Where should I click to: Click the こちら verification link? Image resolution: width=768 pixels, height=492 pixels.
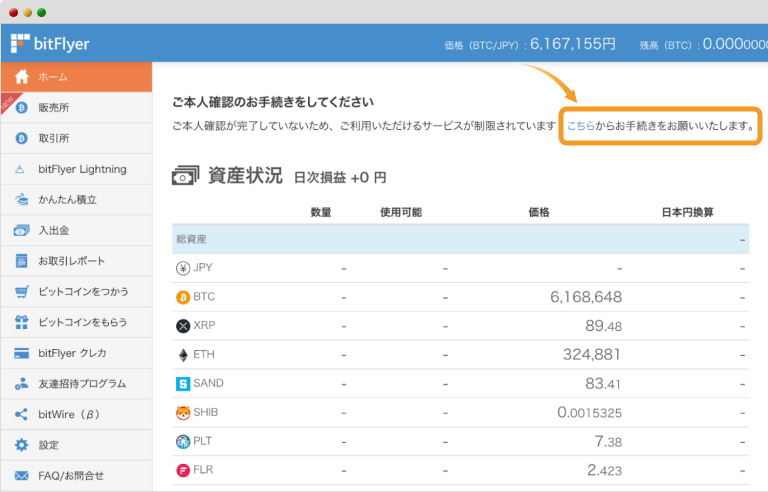(580, 126)
